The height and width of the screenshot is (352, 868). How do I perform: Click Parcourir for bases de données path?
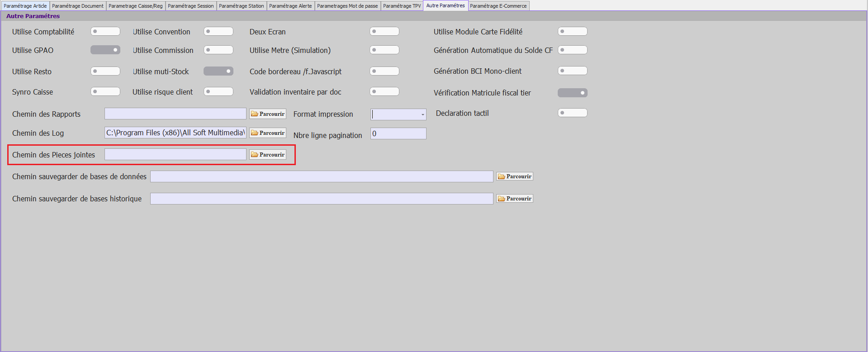click(x=515, y=176)
